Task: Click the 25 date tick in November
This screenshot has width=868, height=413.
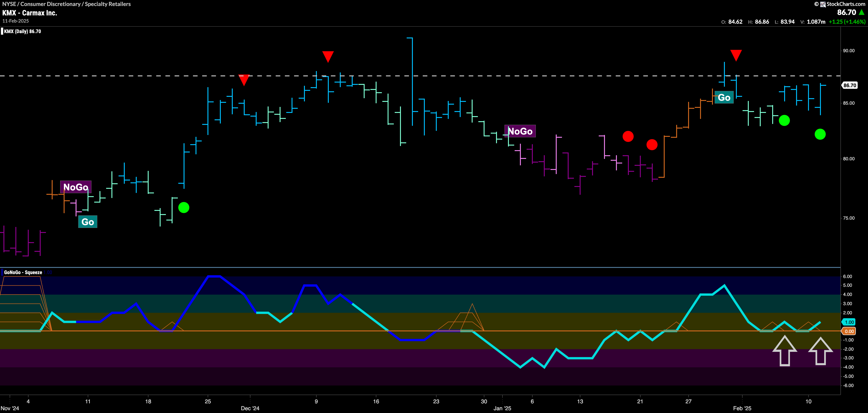Action: [208, 401]
